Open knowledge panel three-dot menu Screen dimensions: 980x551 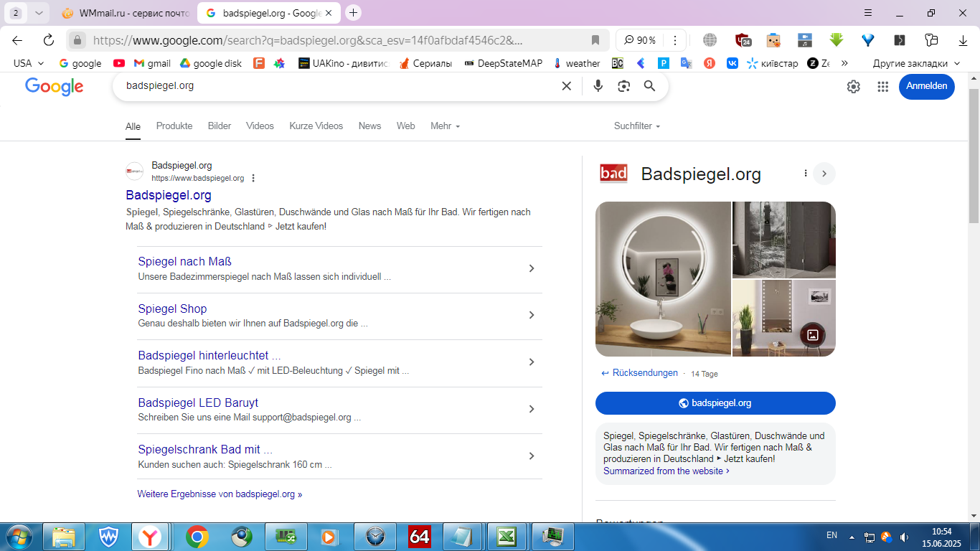point(806,174)
